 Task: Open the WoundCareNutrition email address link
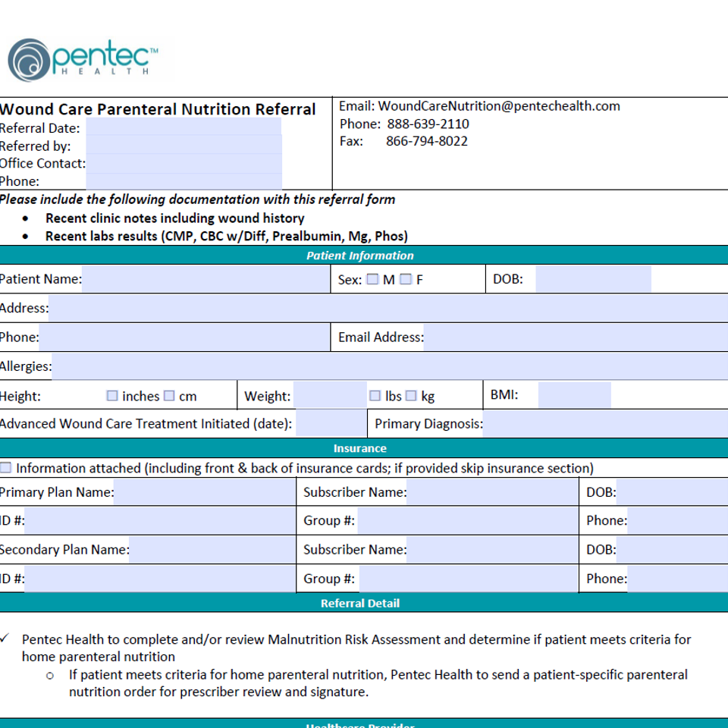[x=499, y=106]
